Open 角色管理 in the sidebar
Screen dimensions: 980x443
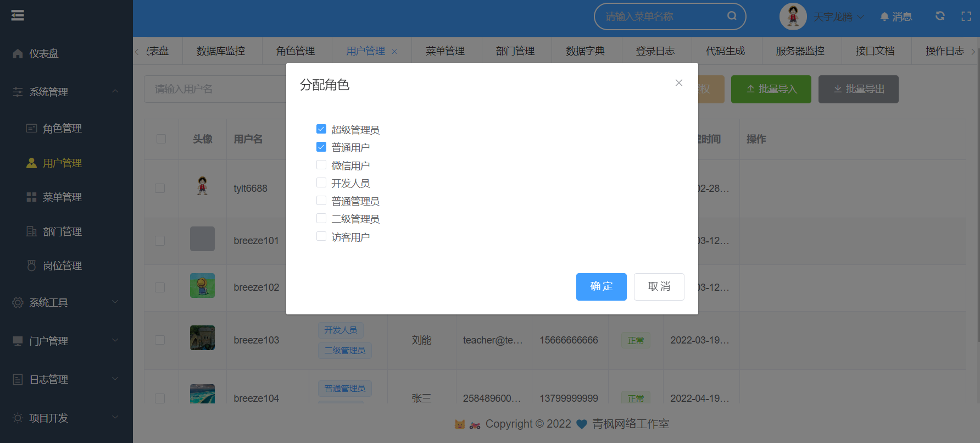[62, 128]
